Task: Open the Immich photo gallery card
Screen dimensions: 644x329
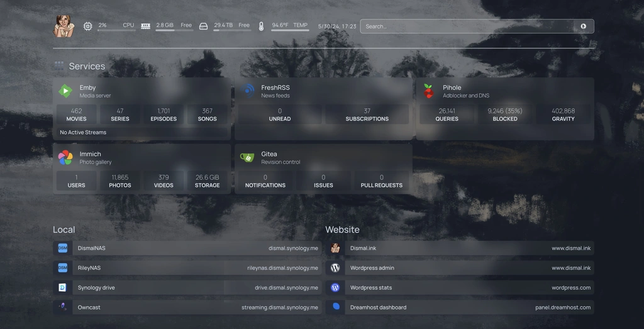Action: pyautogui.click(x=142, y=169)
